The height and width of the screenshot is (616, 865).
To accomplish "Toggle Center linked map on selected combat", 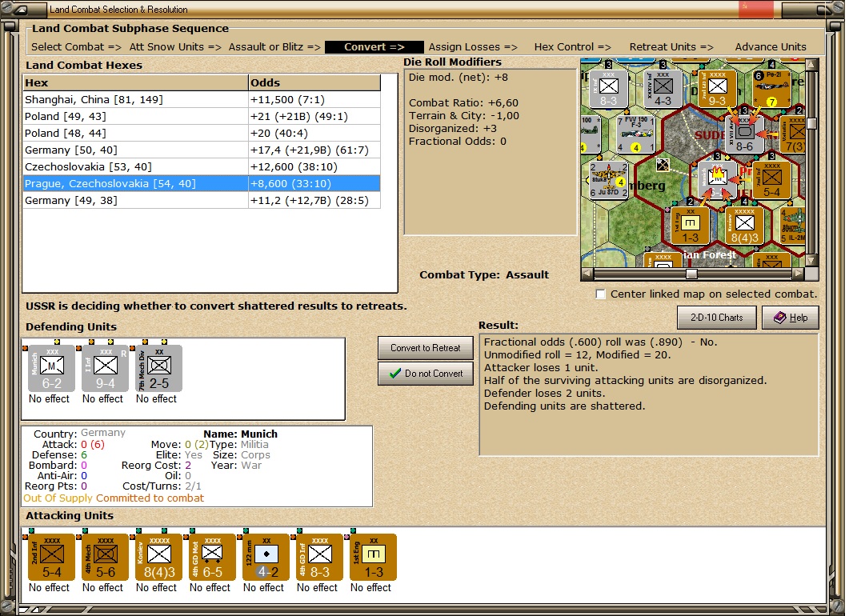I will pos(601,294).
